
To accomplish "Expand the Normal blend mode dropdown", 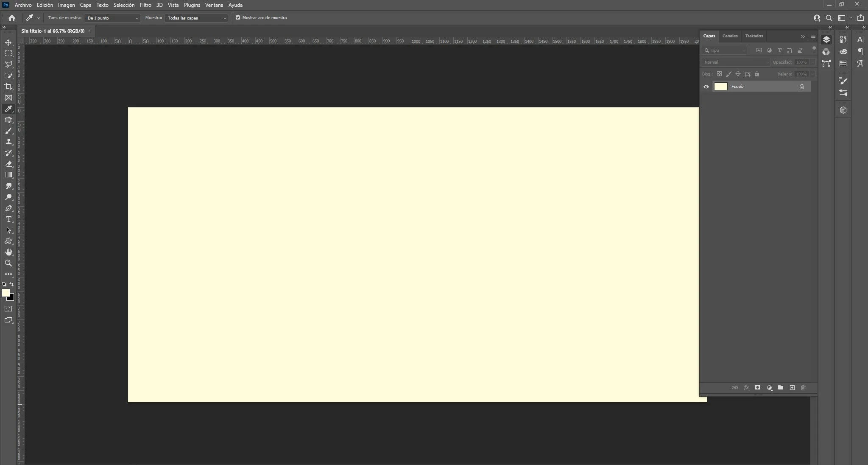I will (736, 62).
